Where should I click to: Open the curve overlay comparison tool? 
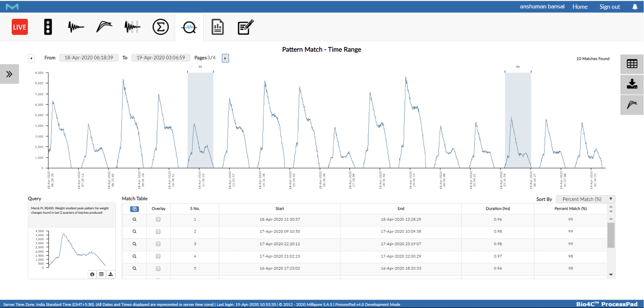104,27
